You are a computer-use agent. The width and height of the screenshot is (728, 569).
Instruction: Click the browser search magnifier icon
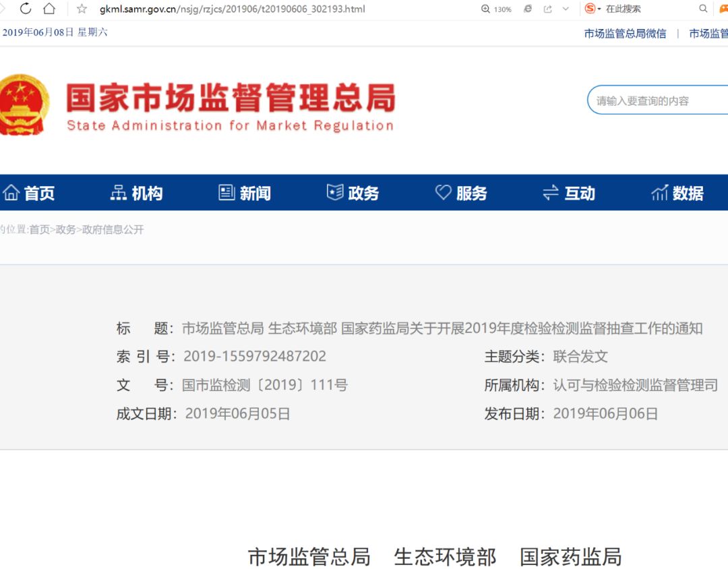[x=703, y=9]
